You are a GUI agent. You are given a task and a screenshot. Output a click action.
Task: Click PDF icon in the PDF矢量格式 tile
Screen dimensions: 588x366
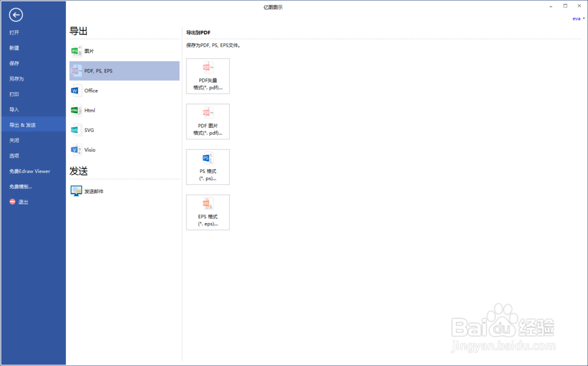(x=208, y=68)
